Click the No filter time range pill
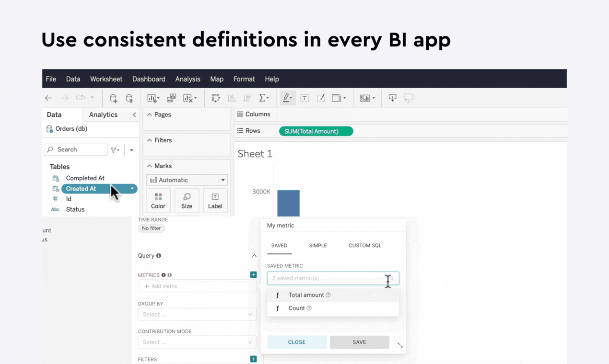The width and height of the screenshot is (609, 364). [152, 228]
